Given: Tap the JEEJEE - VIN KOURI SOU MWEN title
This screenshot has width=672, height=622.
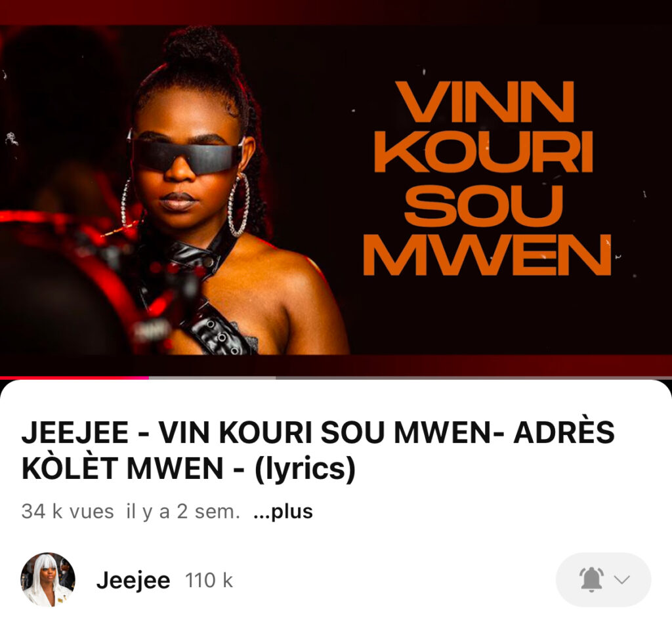Looking at the screenshot, I should tap(318, 450).
